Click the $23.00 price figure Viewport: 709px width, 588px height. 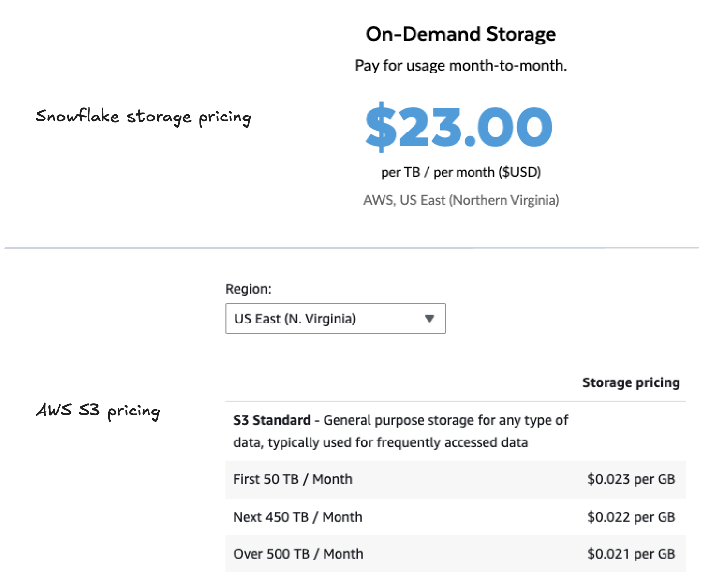[x=459, y=127]
